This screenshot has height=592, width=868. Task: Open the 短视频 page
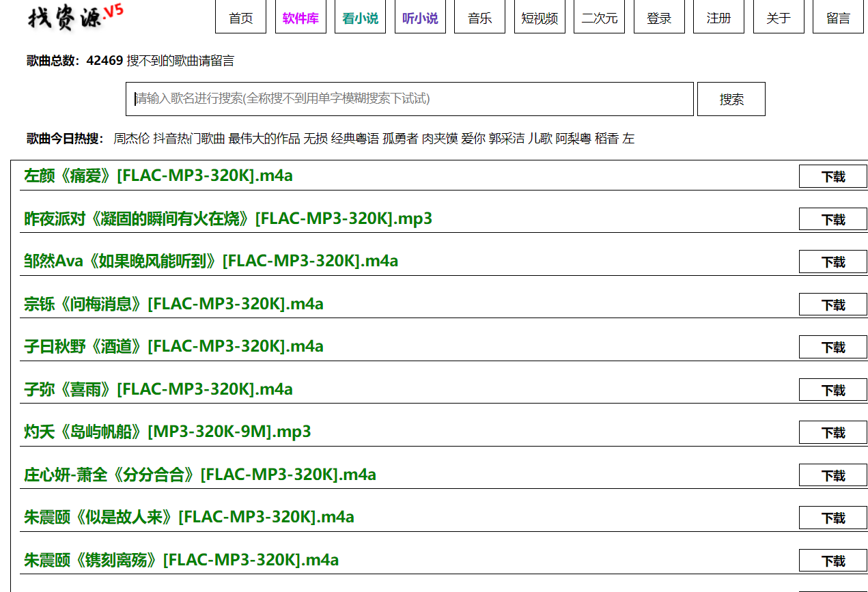point(540,17)
